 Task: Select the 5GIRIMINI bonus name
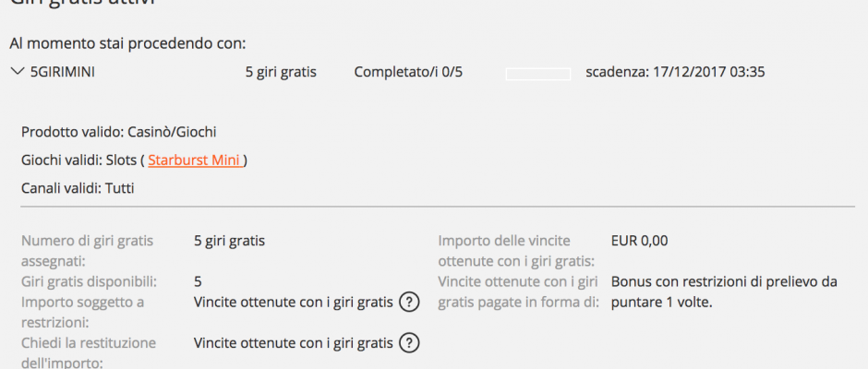click(x=63, y=72)
